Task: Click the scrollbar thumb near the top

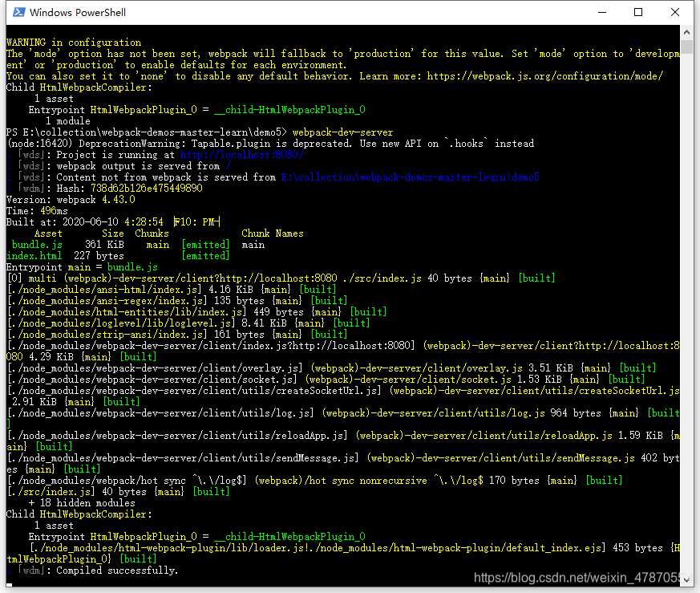Action: pyautogui.click(x=686, y=48)
